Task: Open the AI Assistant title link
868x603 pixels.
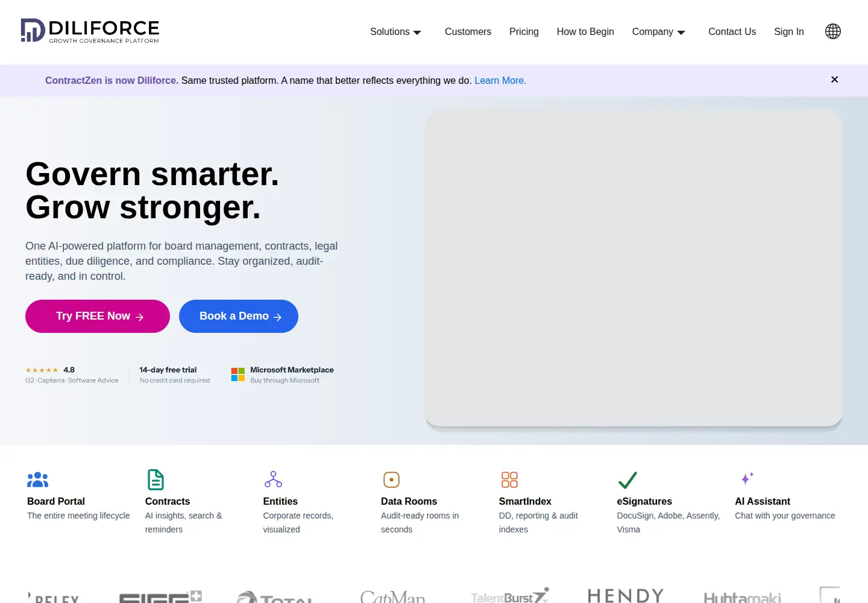Action: click(x=763, y=501)
